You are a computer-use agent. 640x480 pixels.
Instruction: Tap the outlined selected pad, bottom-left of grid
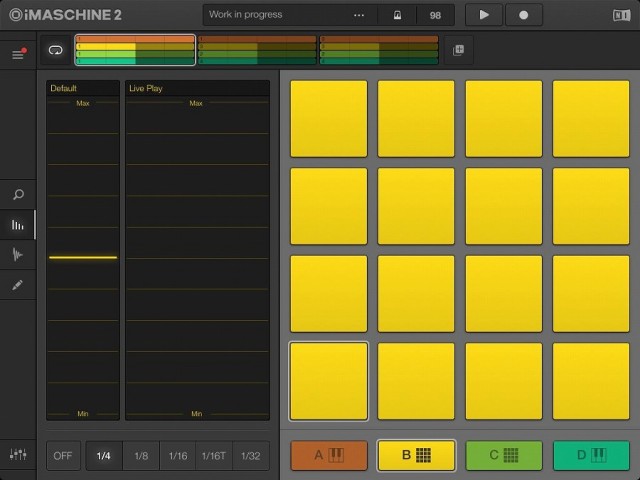pyautogui.click(x=329, y=381)
